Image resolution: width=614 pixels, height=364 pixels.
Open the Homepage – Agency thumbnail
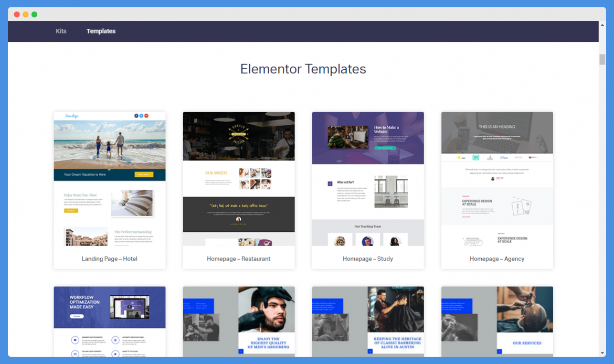click(497, 179)
